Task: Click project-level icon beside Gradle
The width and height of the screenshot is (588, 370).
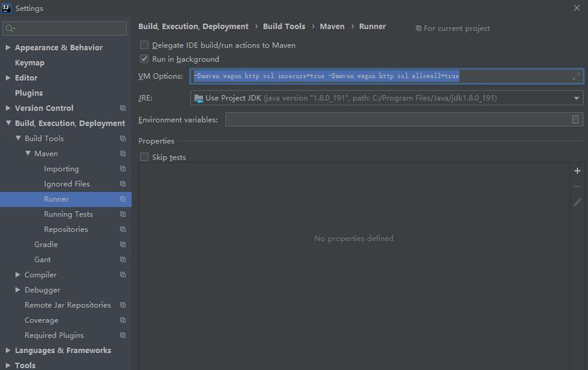Action: point(123,244)
